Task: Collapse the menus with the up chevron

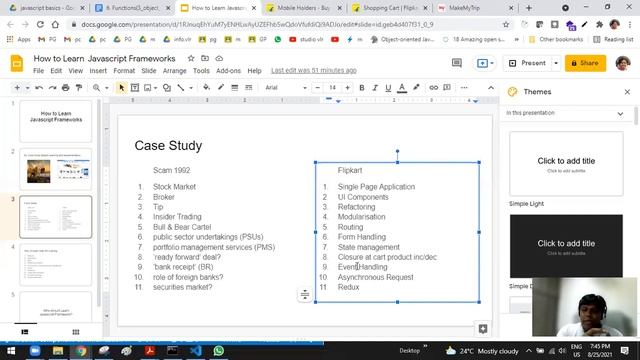Action: pyautogui.click(x=491, y=88)
